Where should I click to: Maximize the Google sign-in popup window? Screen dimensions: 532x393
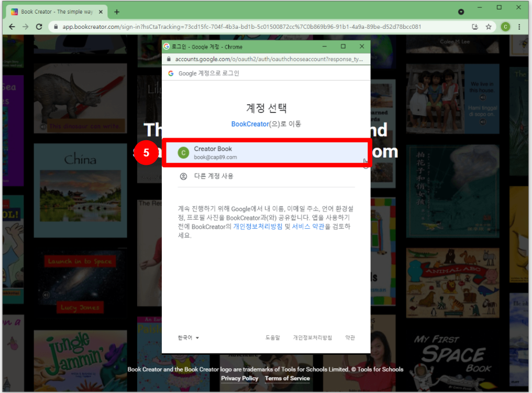click(343, 47)
